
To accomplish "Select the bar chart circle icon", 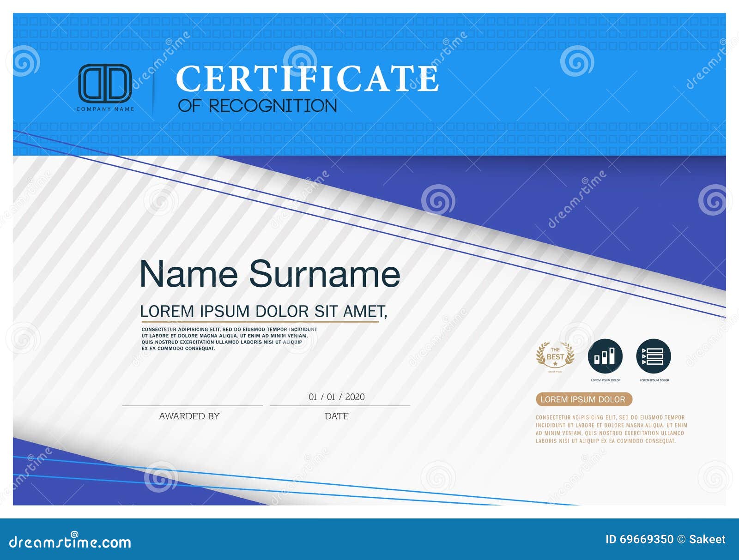I will [605, 356].
